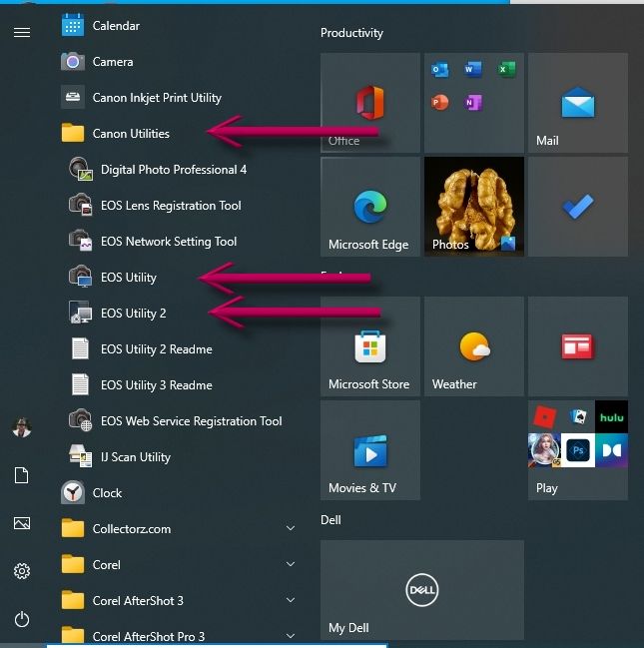Open Solitaire cards in the Play tile
Viewport: 644px width, 648px height.
(578, 416)
